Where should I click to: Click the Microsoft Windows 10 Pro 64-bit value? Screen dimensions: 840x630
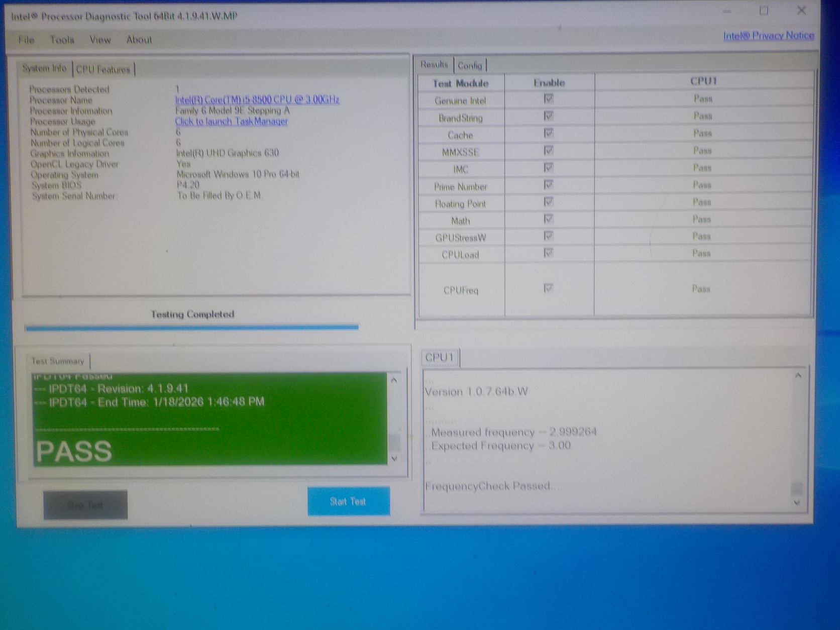pyautogui.click(x=238, y=174)
